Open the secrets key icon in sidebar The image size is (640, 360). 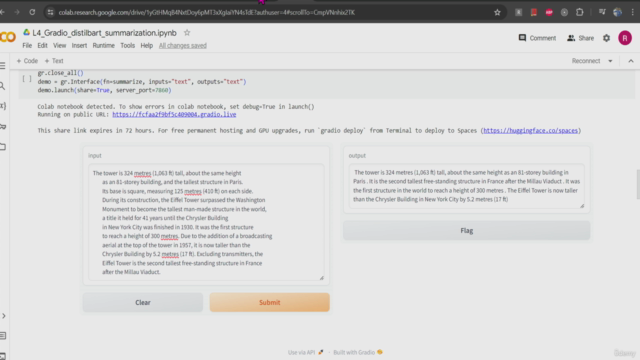[3, 127]
